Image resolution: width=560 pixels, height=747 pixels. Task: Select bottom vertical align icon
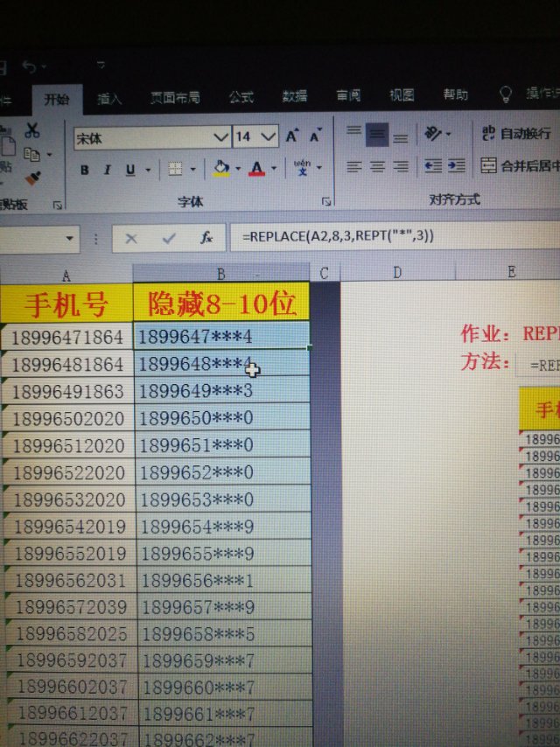tap(401, 137)
